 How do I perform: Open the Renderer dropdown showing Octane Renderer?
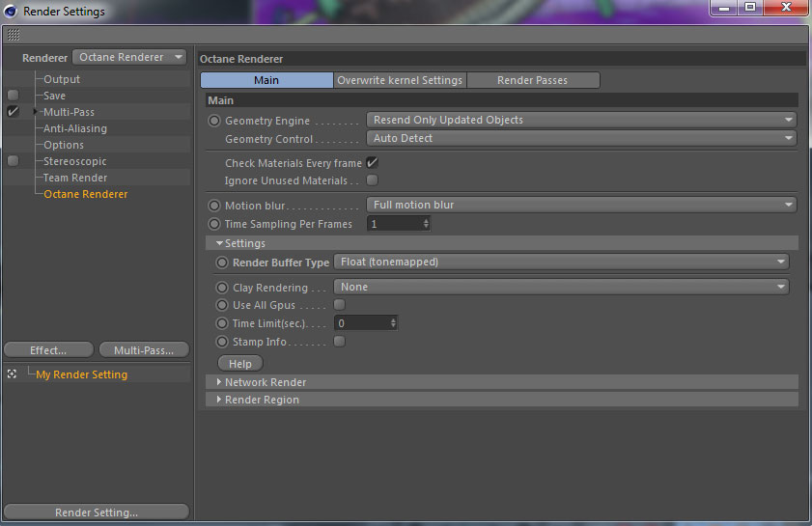[129, 57]
